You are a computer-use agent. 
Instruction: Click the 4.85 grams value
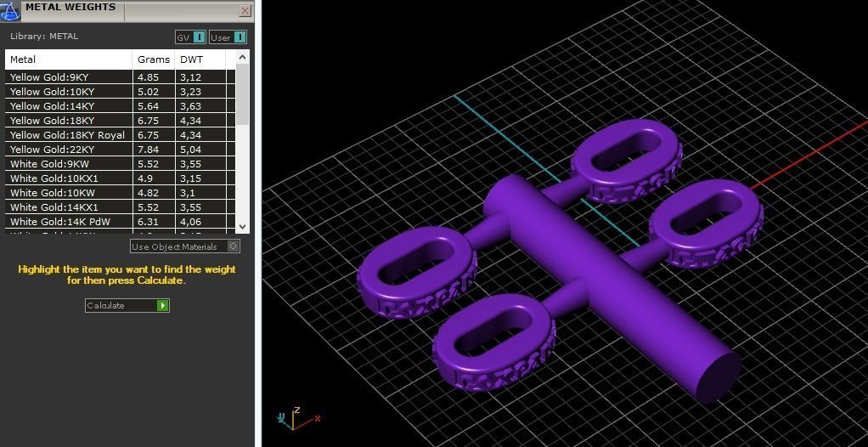[x=148, y=77]
